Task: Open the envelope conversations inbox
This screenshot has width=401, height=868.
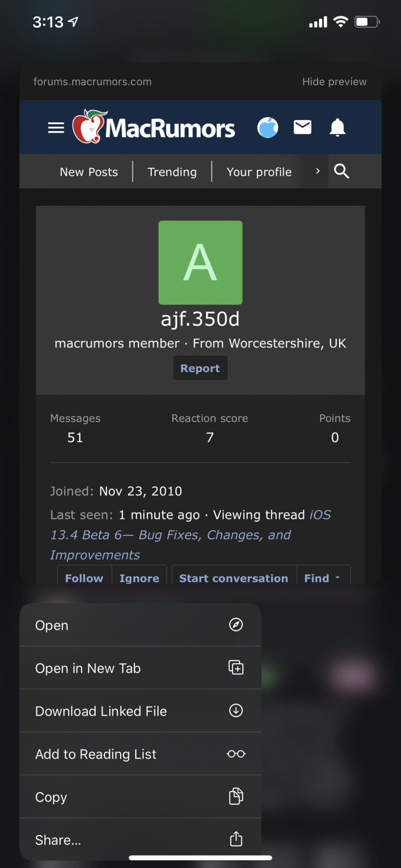Action: point(303,127)
